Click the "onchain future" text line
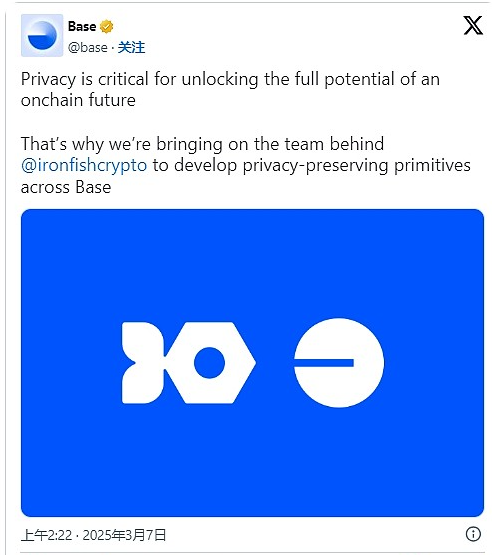The width and height of the screenshot is (492, 555). point(78,100)
